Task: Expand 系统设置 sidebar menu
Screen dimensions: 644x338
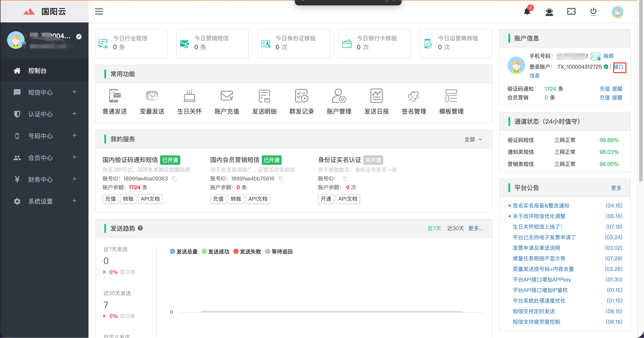Action: [x=44, y=201]
